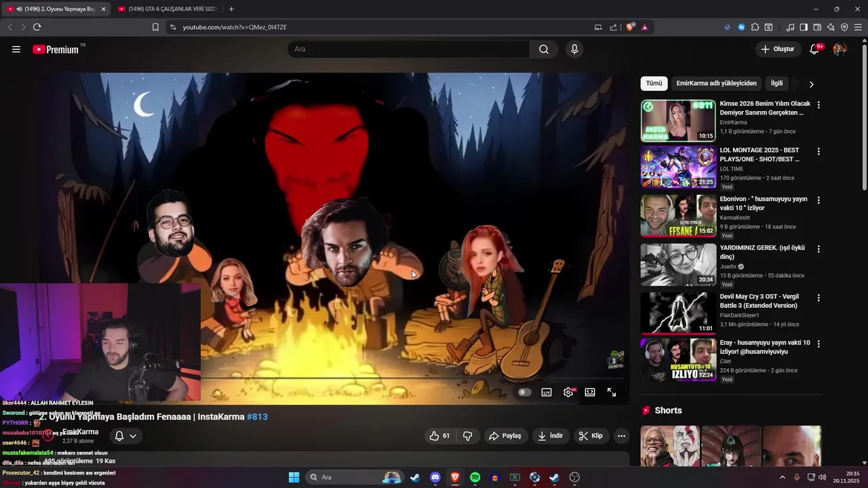Open Devil May Cry 3 OST thumbnail

678,312
